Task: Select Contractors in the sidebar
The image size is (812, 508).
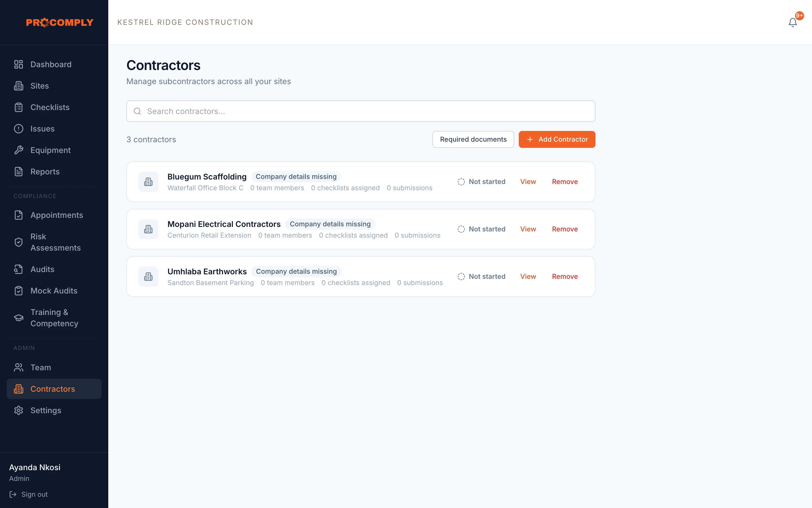Action: (54, 389)
